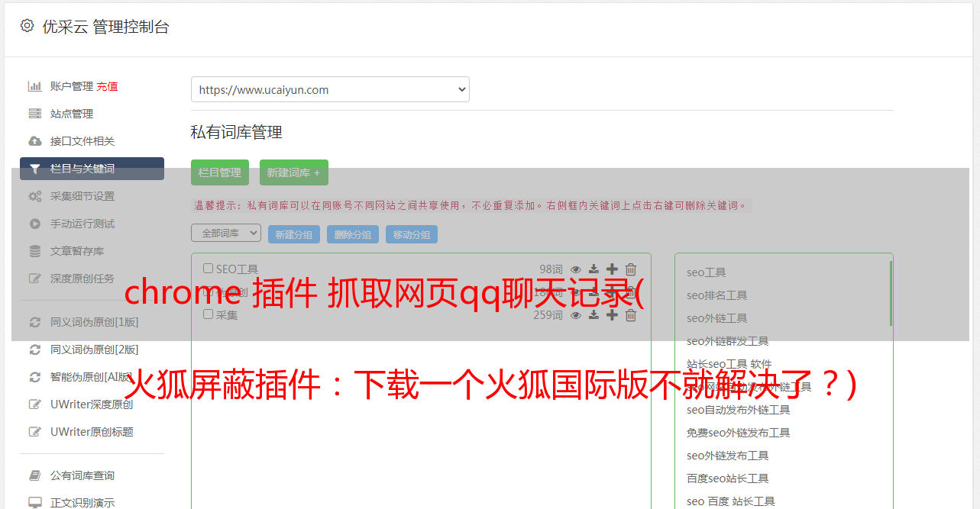Click the gear icon beside 优采云 管理控制台
Viewport: 980px width, 509px height.
(27, 26)
